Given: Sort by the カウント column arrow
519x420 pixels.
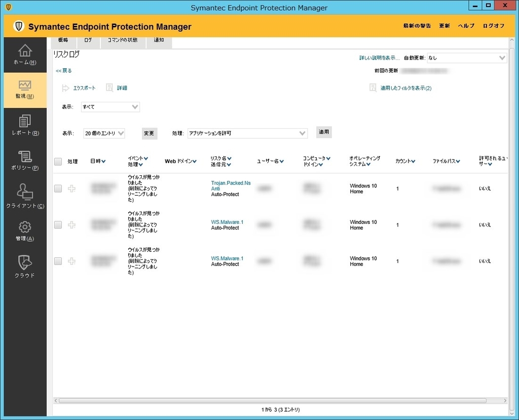Looking at the screenshot, I should point(413,162).
